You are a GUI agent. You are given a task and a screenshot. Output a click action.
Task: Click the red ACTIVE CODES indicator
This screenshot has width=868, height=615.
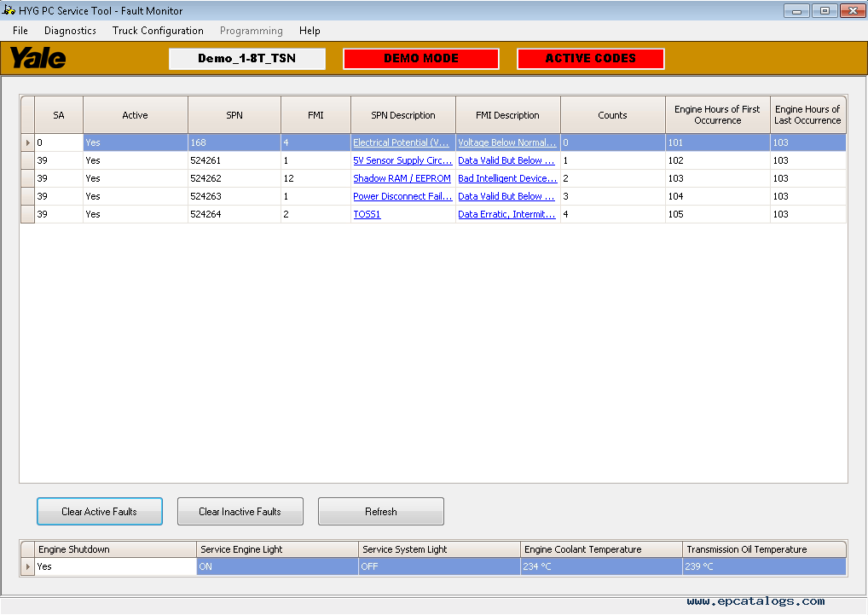point(590,59)
